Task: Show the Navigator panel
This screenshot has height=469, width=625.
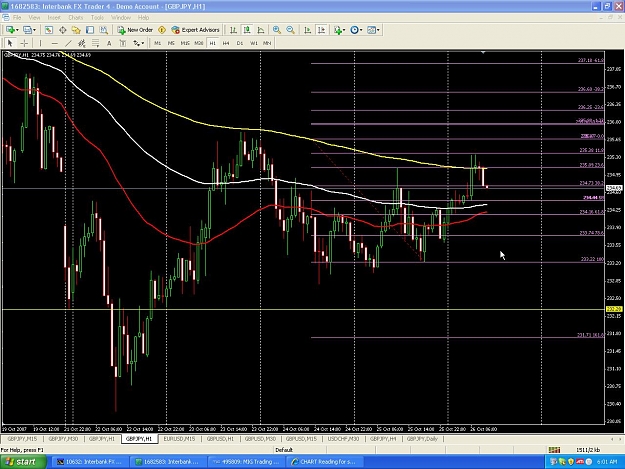Action: click(x=76, y=30)
